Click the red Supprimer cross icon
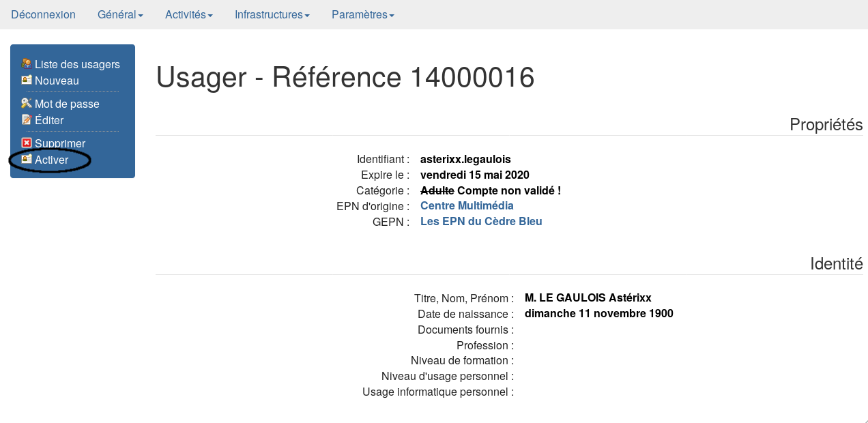Viewport: 868px width, 423px height. 27,143
